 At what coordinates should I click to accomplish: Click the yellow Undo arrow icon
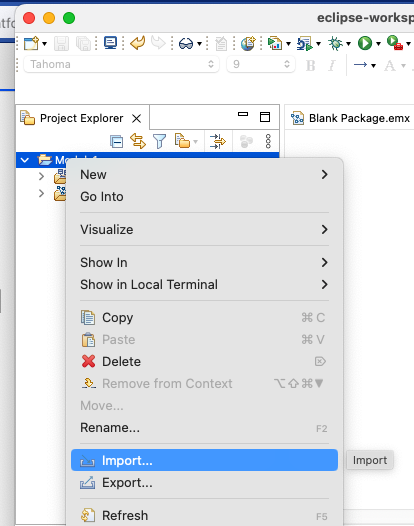coord(138,43)
